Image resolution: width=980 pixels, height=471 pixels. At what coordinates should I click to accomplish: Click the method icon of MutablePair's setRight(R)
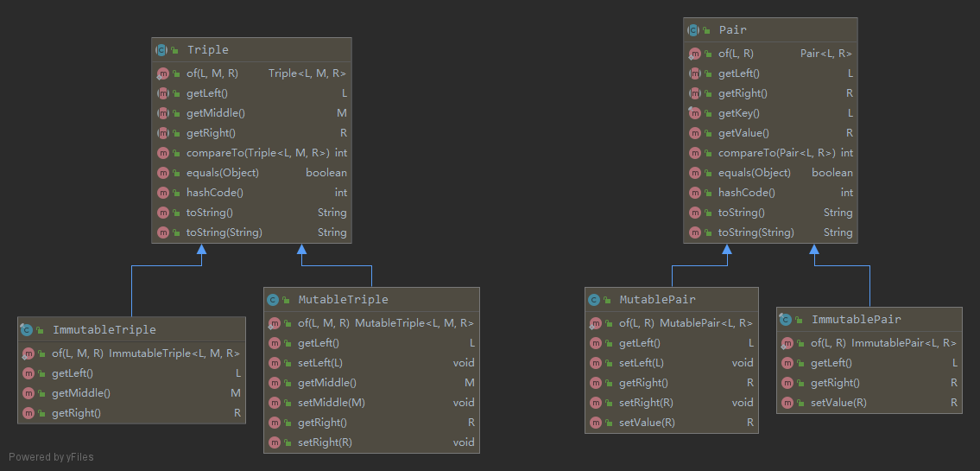click(x=595, y=403)
